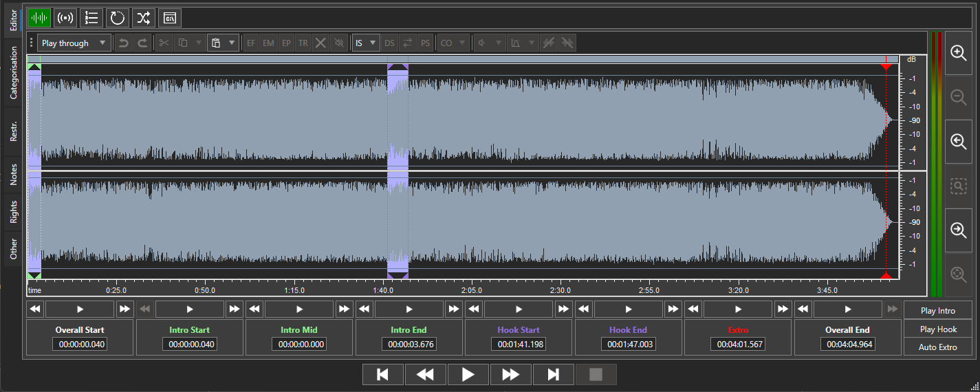
Task: Click the Redo arrow in toolbar
Action: pyautogui.click(x=142, y=43)
